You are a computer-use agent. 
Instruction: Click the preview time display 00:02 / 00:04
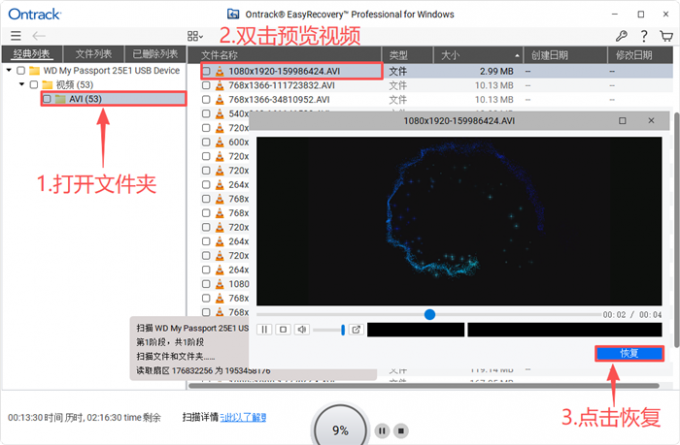point(632,315)
